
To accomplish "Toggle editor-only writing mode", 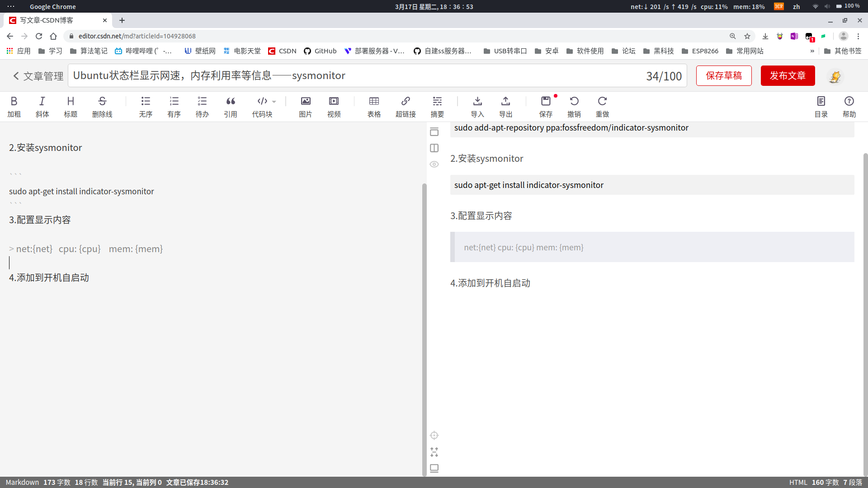I will coord(434,131).
